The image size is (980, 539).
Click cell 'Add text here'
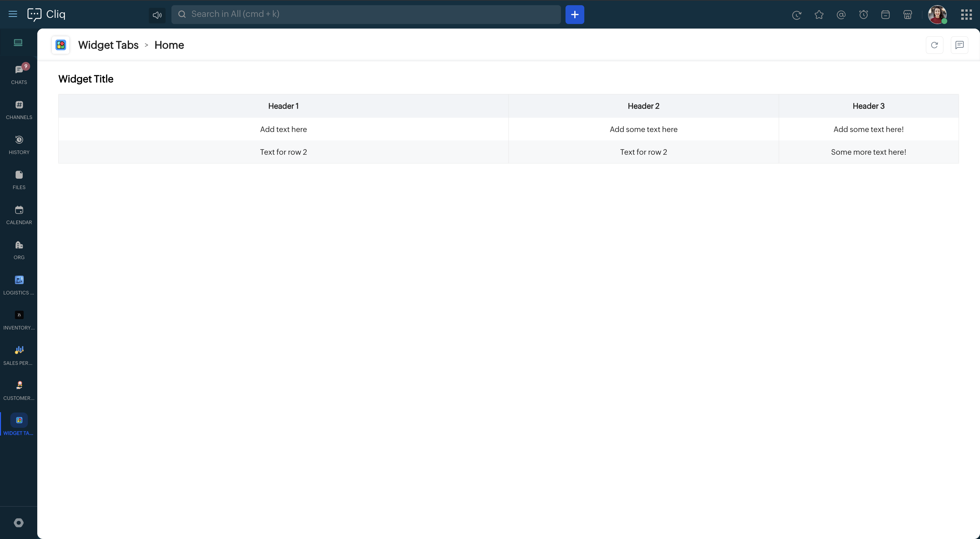284,129
